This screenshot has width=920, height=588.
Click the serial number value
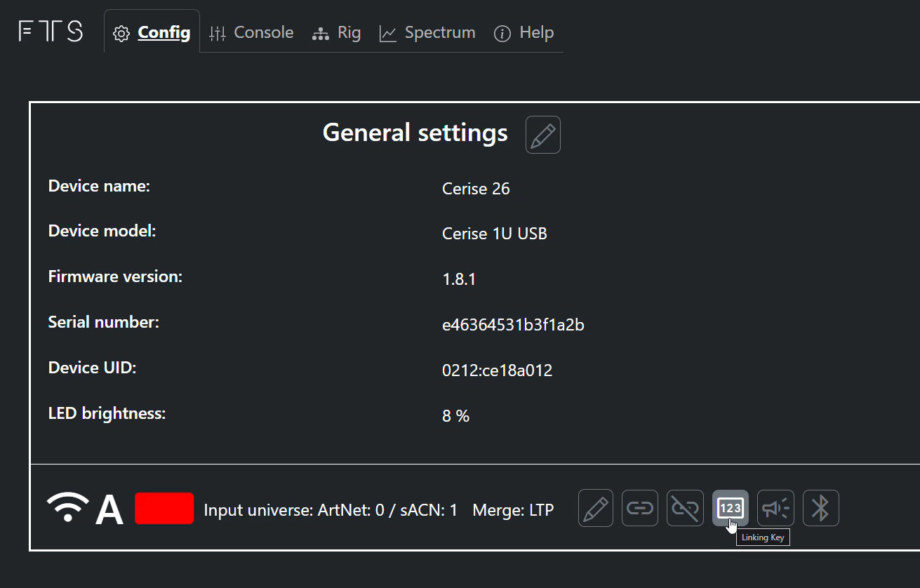513,325
